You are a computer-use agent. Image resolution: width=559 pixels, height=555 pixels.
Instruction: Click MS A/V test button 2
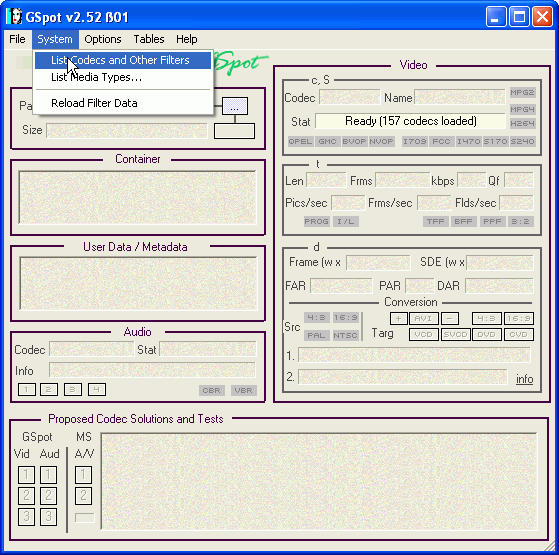(x=83, y=496)
